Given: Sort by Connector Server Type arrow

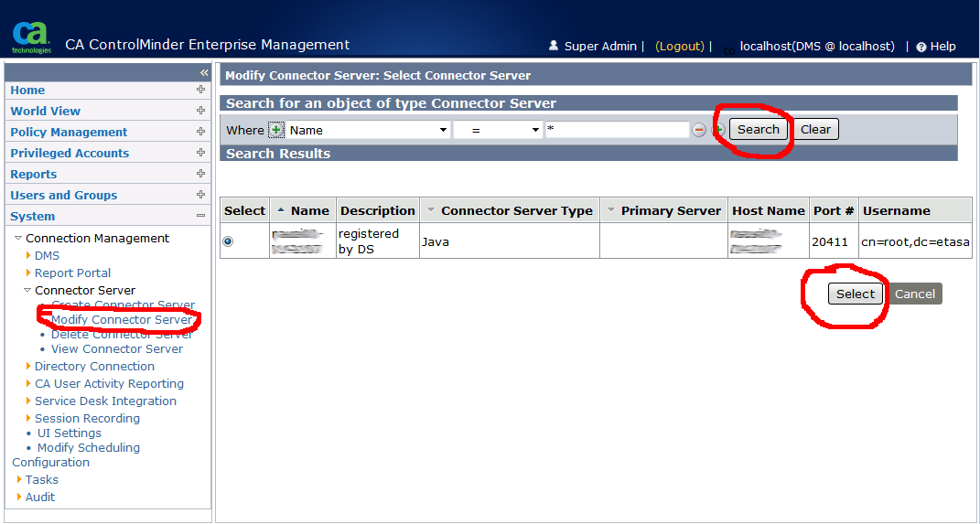Looking at the screenshot, I should click(430, 209).
